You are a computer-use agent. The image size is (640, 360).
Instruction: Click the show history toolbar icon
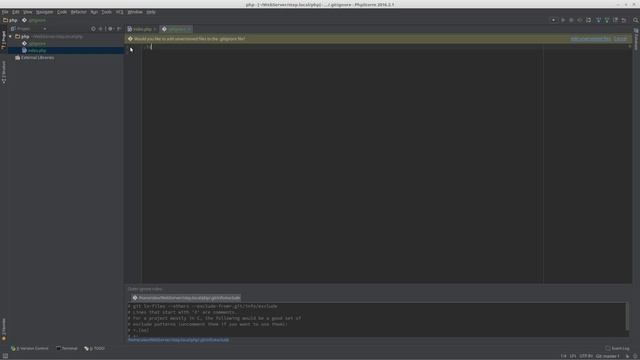pyautogui.click(x=616, y=20)
